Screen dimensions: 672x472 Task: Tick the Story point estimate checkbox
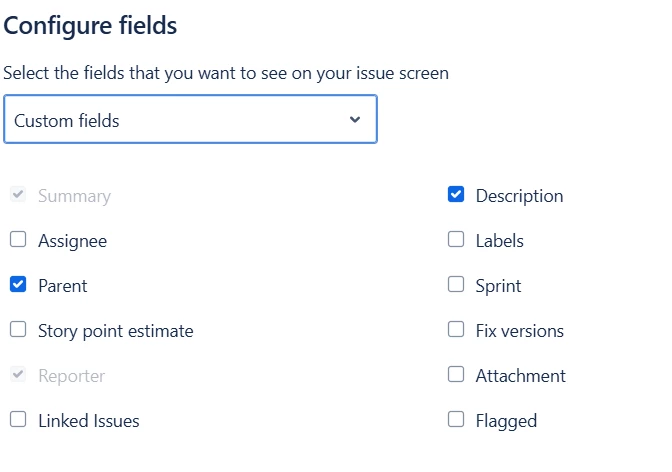[18, 330]
